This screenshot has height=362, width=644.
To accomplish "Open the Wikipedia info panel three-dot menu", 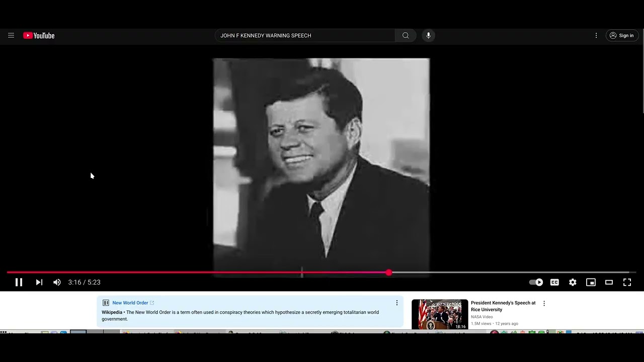I will (397, 303).
